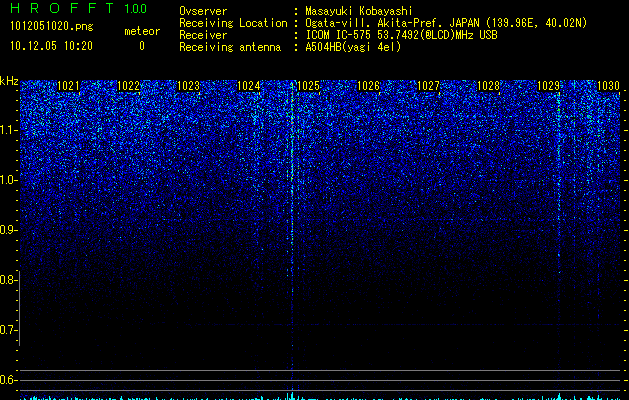Image resolution: width=629 pixels, height=400 pixels.
Task: Click time marker 1029
Action: (548, 86)
